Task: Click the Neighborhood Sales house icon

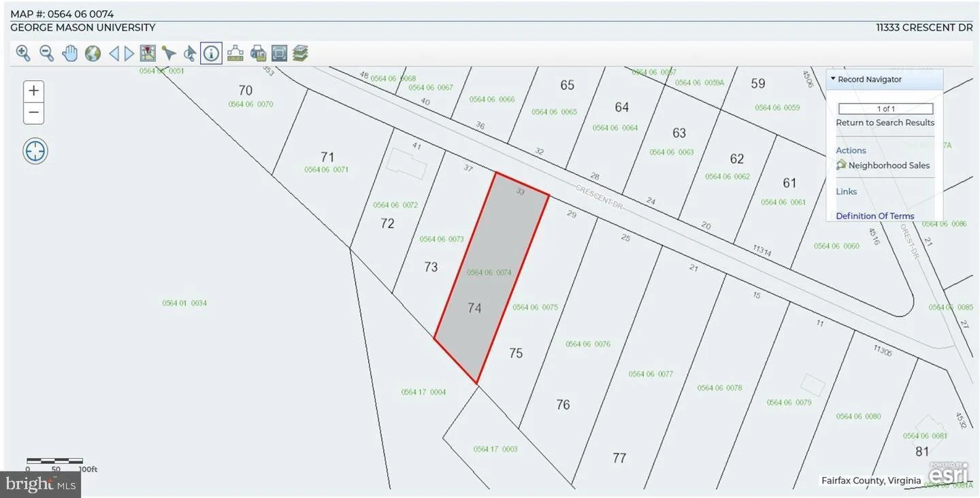Action: point(841,165)
